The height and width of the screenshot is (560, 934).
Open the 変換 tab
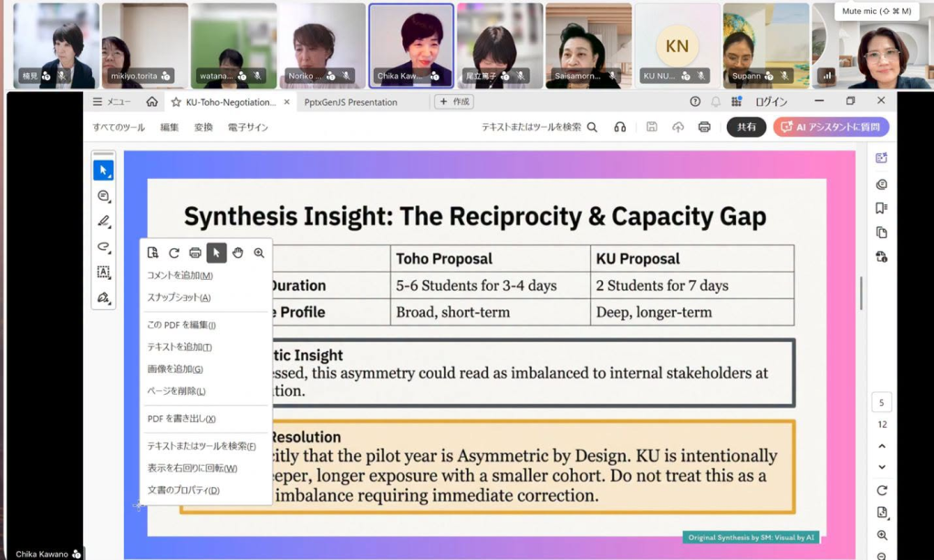(x=203, y=127)
